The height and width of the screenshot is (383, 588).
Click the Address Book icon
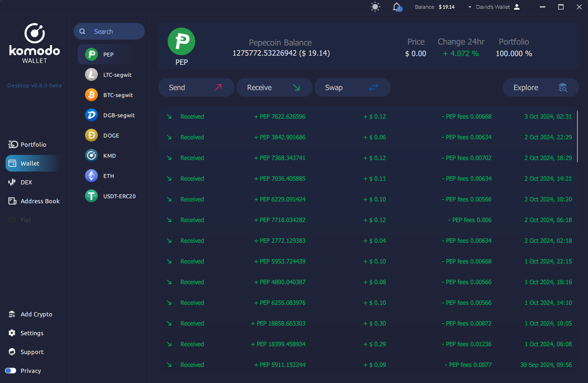point(12,201)
